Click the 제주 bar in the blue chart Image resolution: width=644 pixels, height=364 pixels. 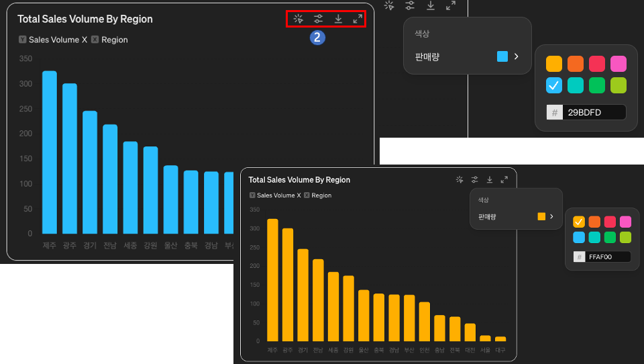50,152
